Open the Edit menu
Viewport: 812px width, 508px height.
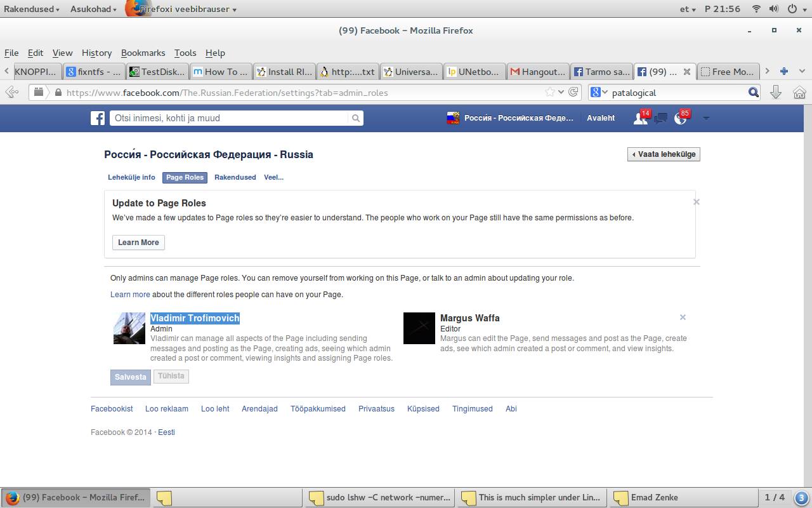(36, 53)
